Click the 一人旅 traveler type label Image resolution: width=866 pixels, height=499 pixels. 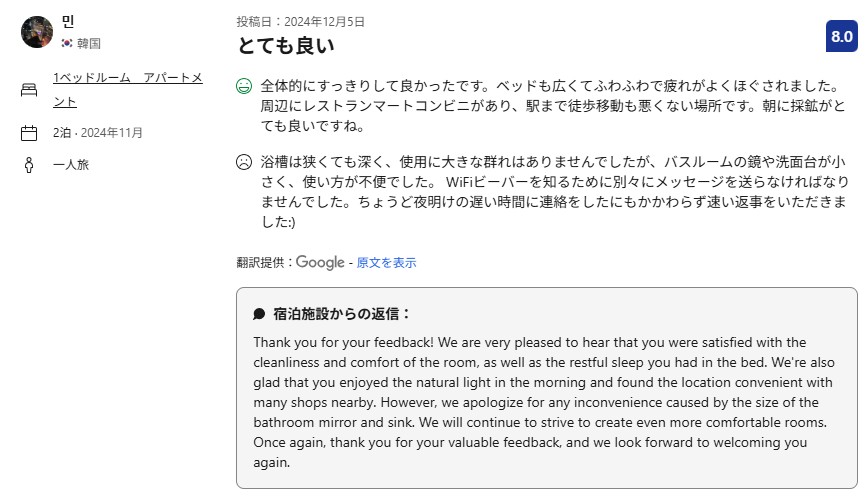coord(71,165)
